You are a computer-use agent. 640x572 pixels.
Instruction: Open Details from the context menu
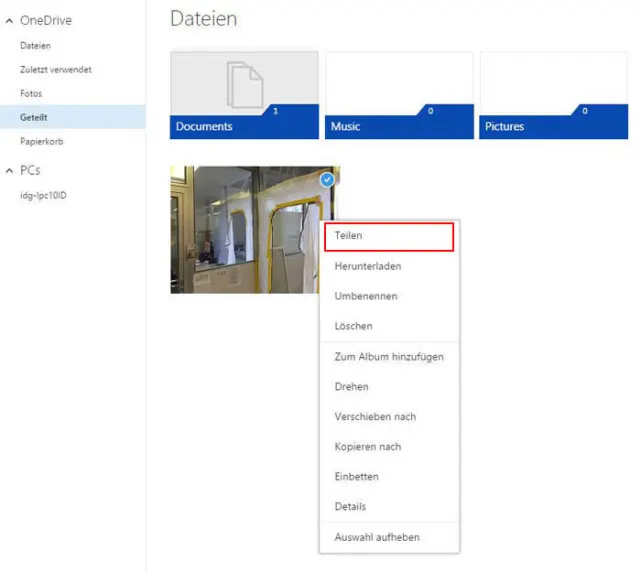389,507
